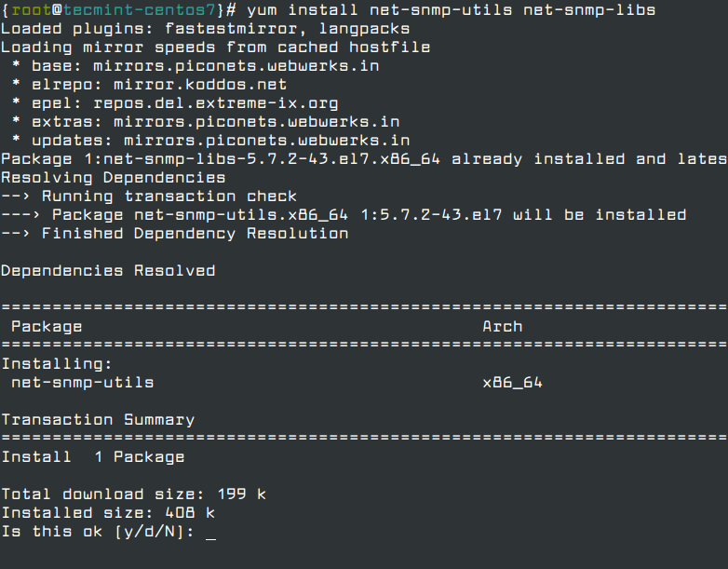Click the 'Loading mirror speeds' line
Screen dimensions: 728x569
coord(215,47)
